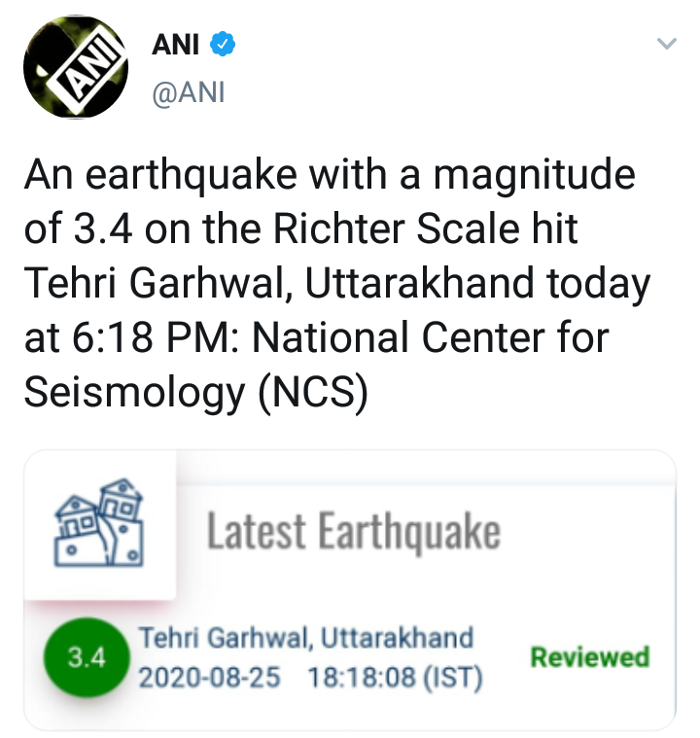Click the 2020-08-25 date in card
This screenshot has width=700, height=738.
(x=209, y=678)
